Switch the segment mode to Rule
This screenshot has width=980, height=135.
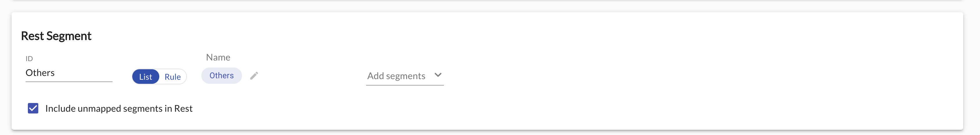(x=173, y=77)
